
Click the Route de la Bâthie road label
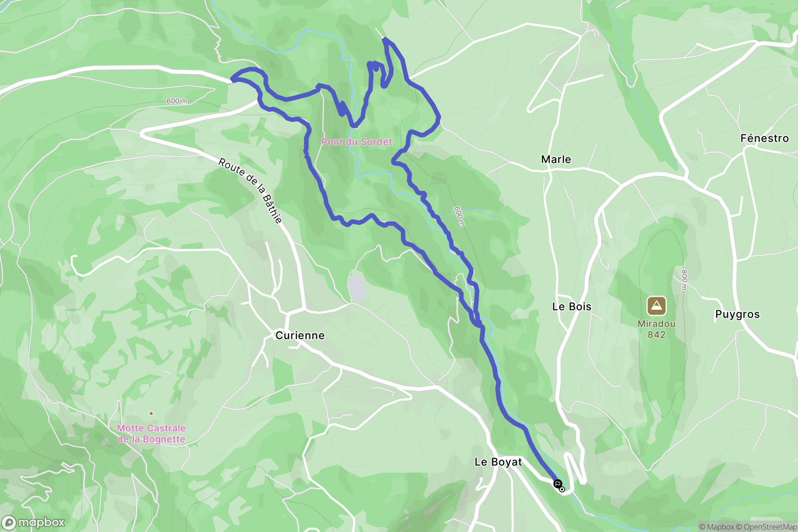250,191
